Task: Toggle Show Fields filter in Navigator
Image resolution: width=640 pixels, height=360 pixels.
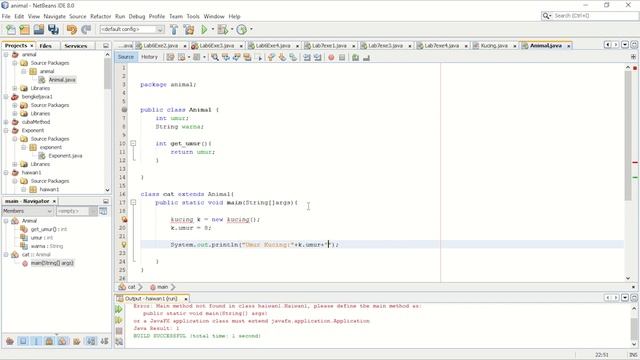Action: (x=23, y=341)
